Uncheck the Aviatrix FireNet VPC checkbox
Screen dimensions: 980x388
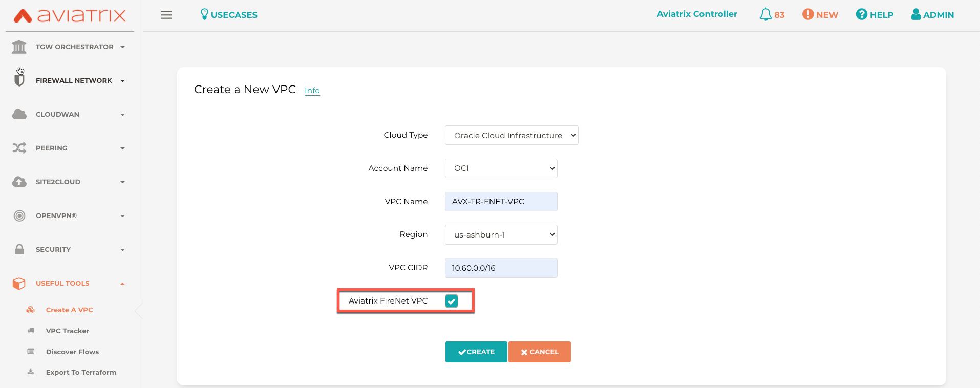click(x=452, y=301)
